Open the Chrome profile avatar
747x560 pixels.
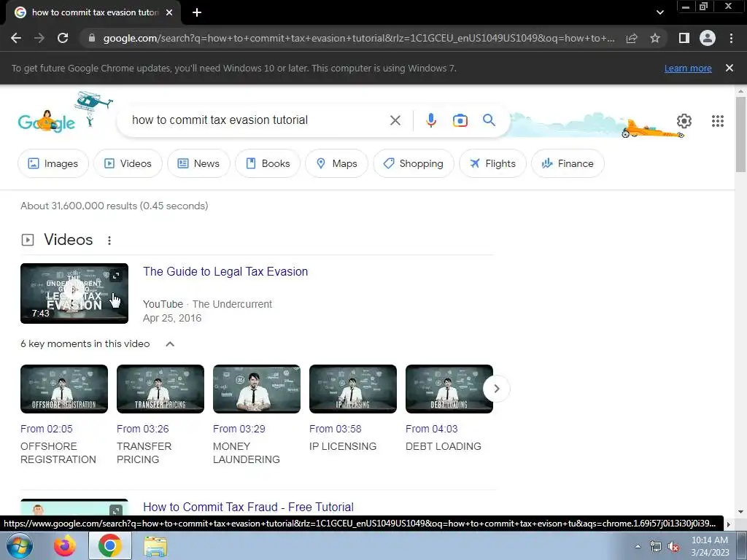(708, 38)
